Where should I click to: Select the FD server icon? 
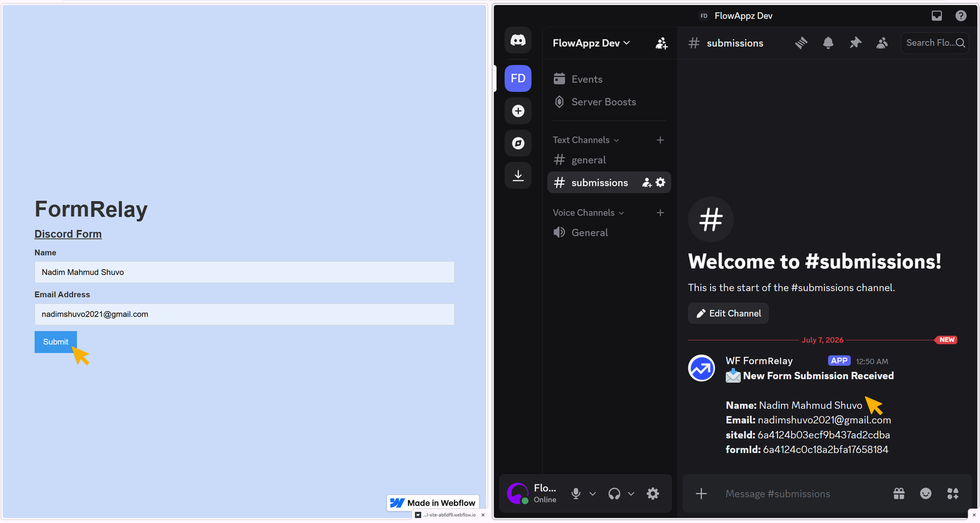pos(518,78)
